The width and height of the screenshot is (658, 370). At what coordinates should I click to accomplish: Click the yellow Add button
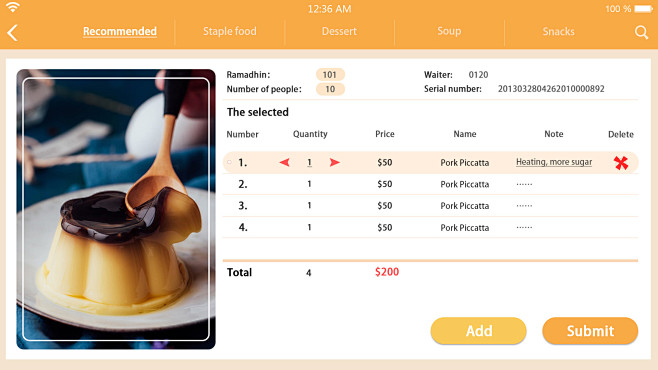478,331
